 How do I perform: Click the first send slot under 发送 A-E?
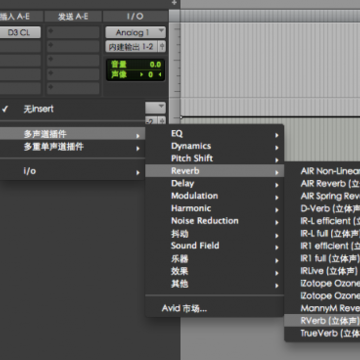(73, 32)
